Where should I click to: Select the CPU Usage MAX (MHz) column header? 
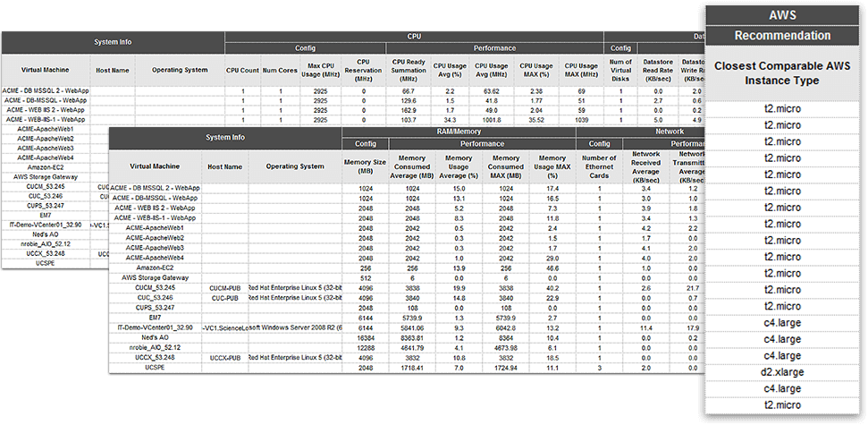point(581,71)
